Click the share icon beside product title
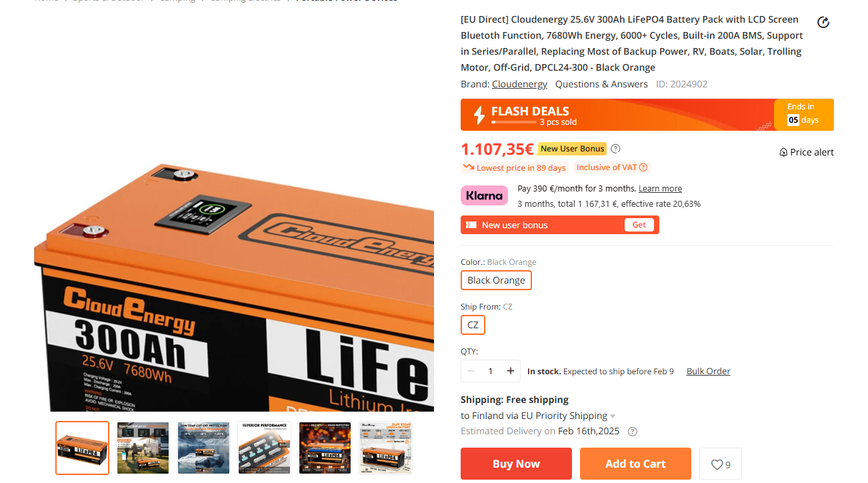 pyautogui.click(x=823, y=23)
